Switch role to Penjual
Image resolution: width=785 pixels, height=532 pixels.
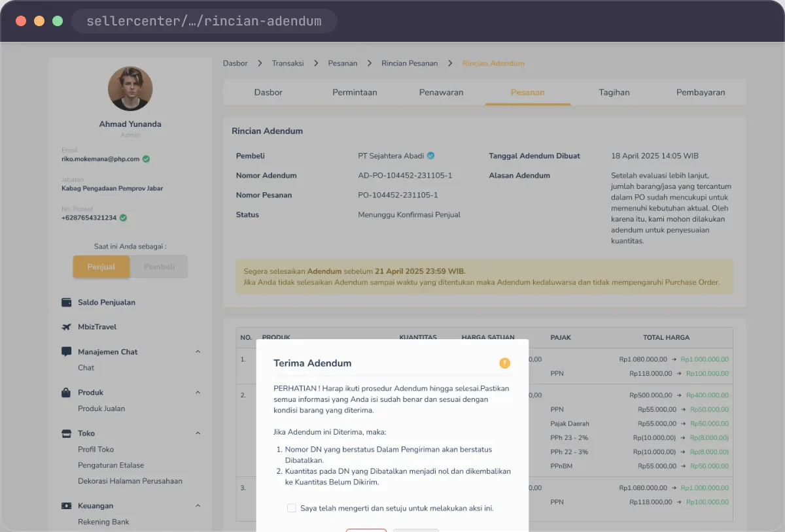pos(101,267)
